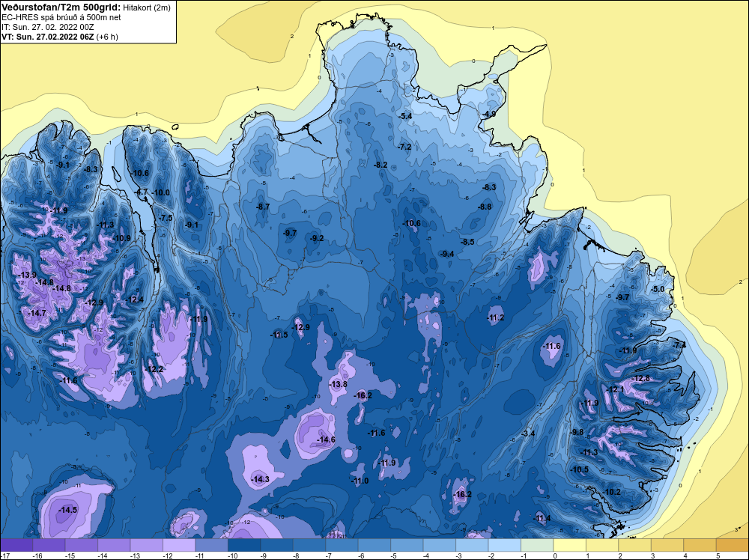Select the -10.5 temperature label
Screen dimensions: 749x560
580,469
